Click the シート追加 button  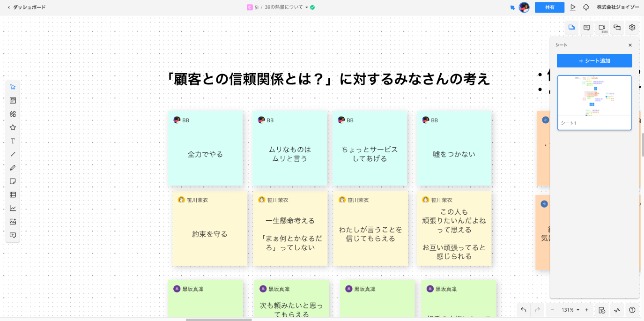point(594,61)
